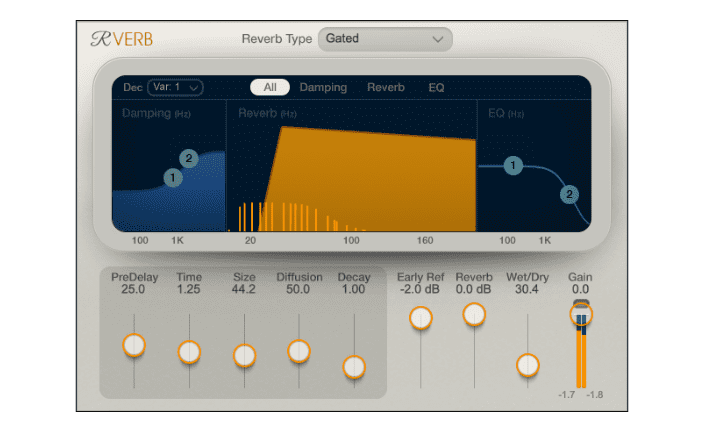Click the Size slider knob
The height and width of the screenshot is (432, 704).
click(244, 356)
